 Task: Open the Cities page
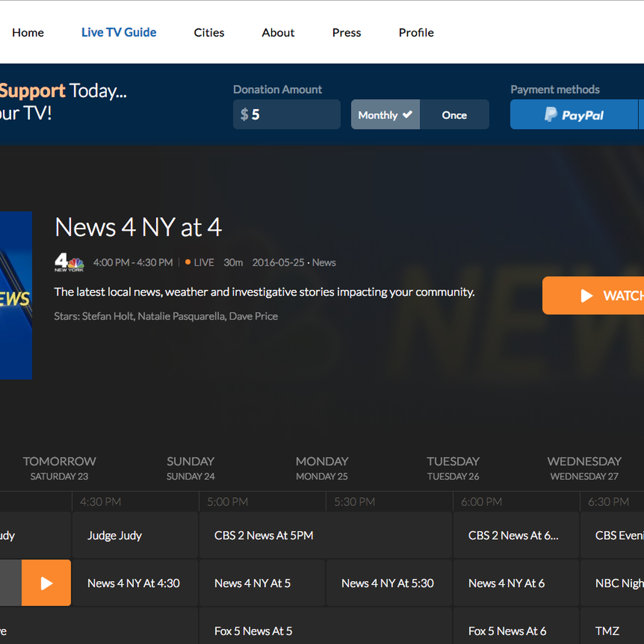pos(209,33)
